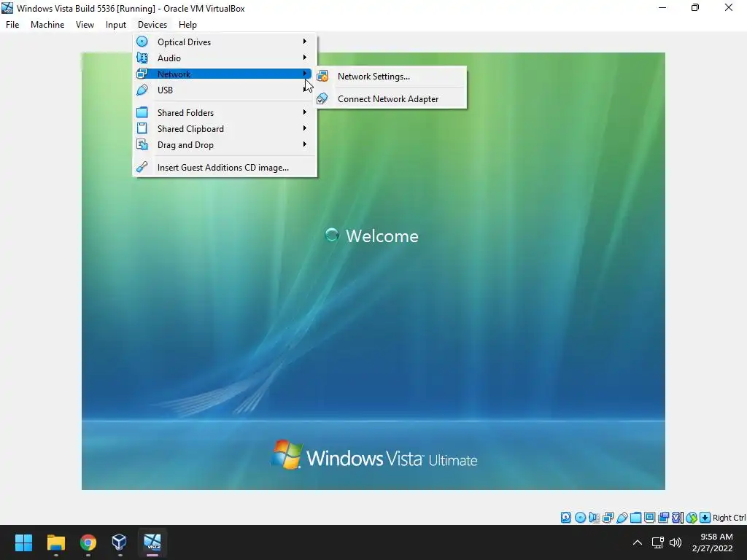
Task: Open Network Settings from submenu
Action: pyautogui.click(x=392, y=76)
